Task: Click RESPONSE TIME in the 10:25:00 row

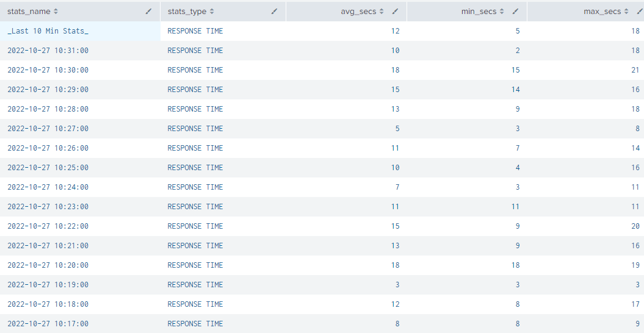Action: pyautogui.click(x=195, y=168)
